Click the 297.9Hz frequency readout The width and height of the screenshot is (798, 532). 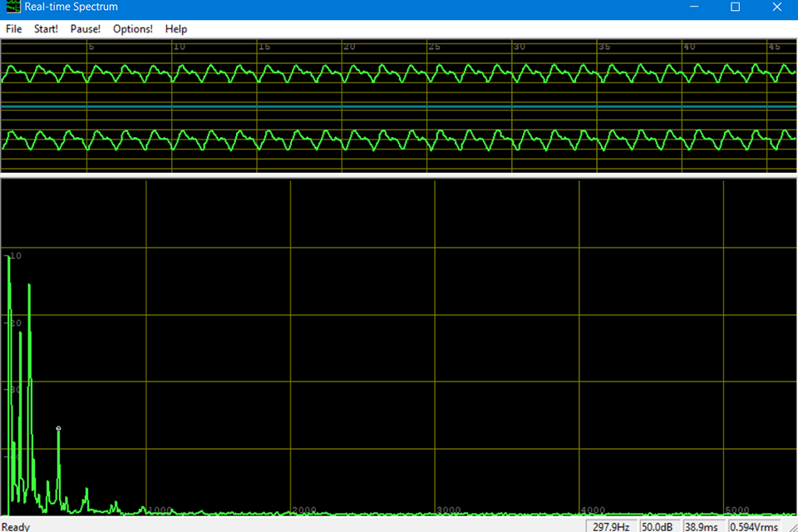[x=611, y=526]
